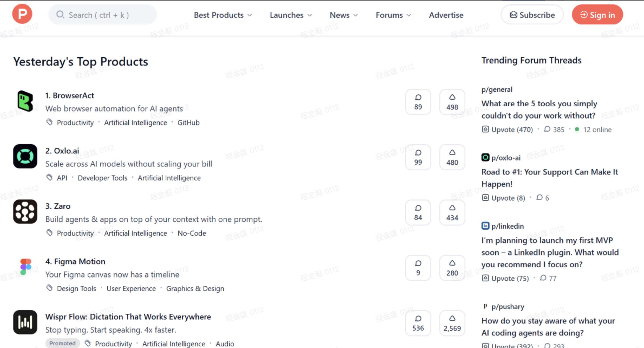644x348 pixels.
Task: Upvote (75) the LinkedIn plugin thread
Action: [505, 278]
